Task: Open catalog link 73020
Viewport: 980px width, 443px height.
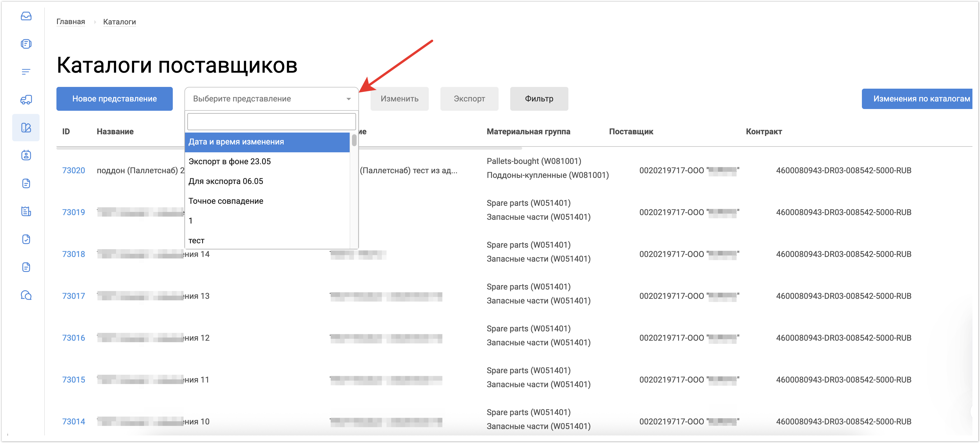Action: pyautogui.click(x=73, y=170)
